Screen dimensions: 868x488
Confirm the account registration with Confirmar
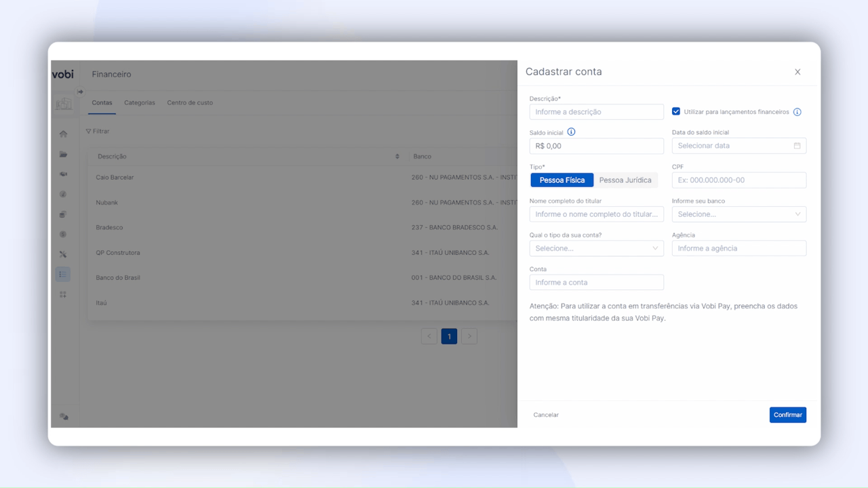pos(788,415)
